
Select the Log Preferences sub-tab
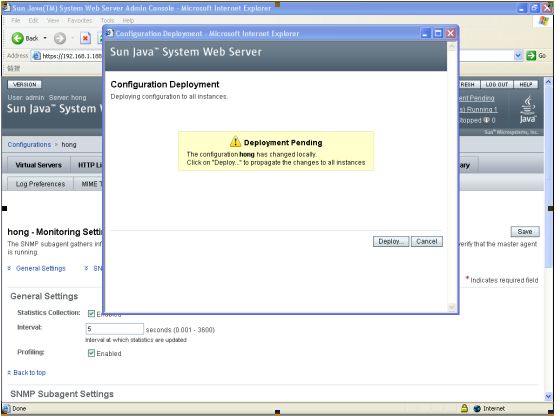[x=40, y=184]
